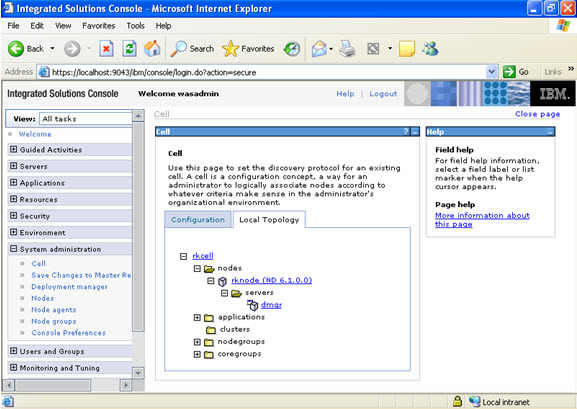Open the Messenger people icon
Image resolution: width=577 pixels, height=409 pixels.
[430, 49]
